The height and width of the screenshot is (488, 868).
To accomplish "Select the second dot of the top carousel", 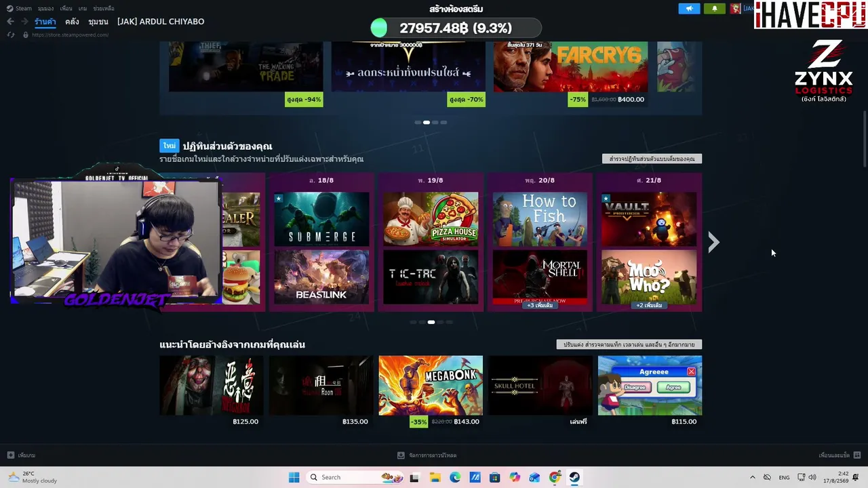I will click(x=426, y=122).
